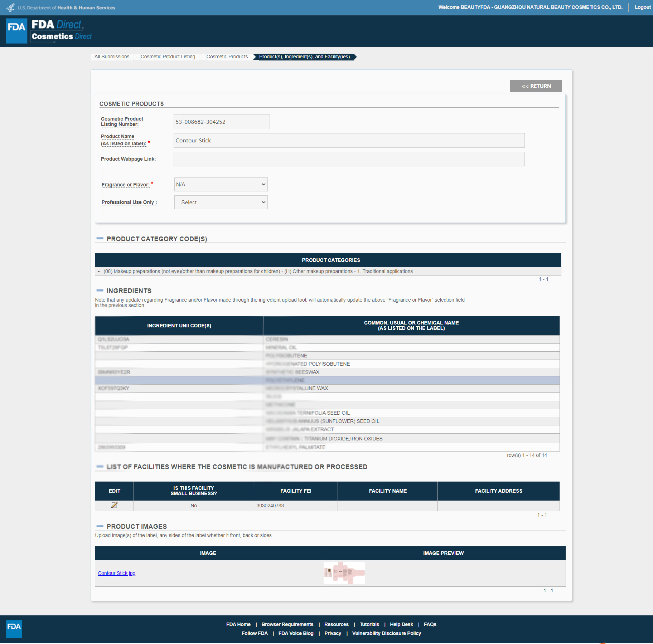
Task: Click the Fragrance or Flavor label
Action: pos(126,185)
